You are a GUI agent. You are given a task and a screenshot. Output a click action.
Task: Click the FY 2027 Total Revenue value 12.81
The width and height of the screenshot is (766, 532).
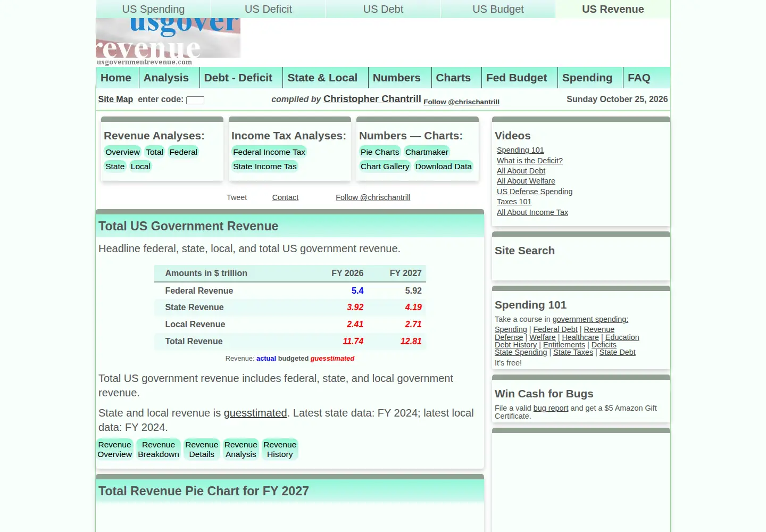(411, 341)
